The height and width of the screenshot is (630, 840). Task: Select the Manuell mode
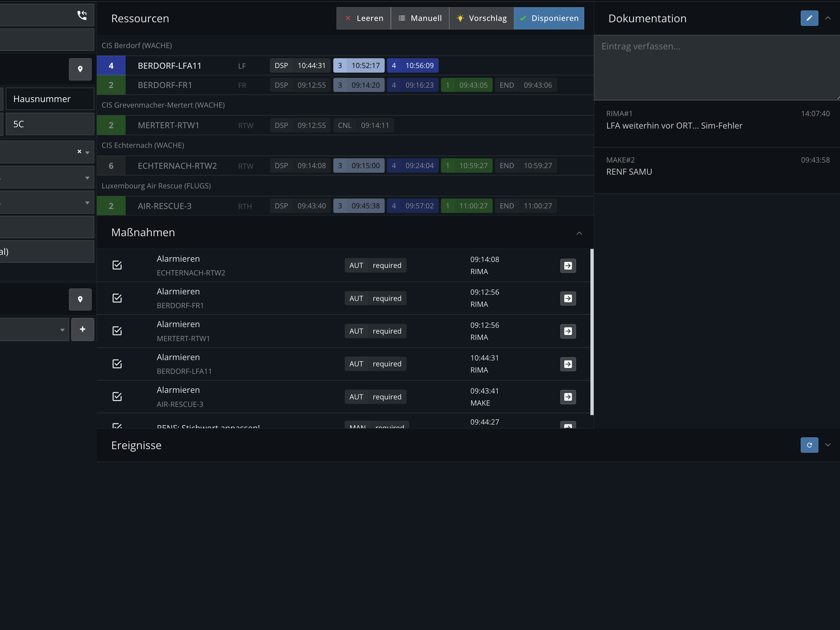tap(420, 18)
